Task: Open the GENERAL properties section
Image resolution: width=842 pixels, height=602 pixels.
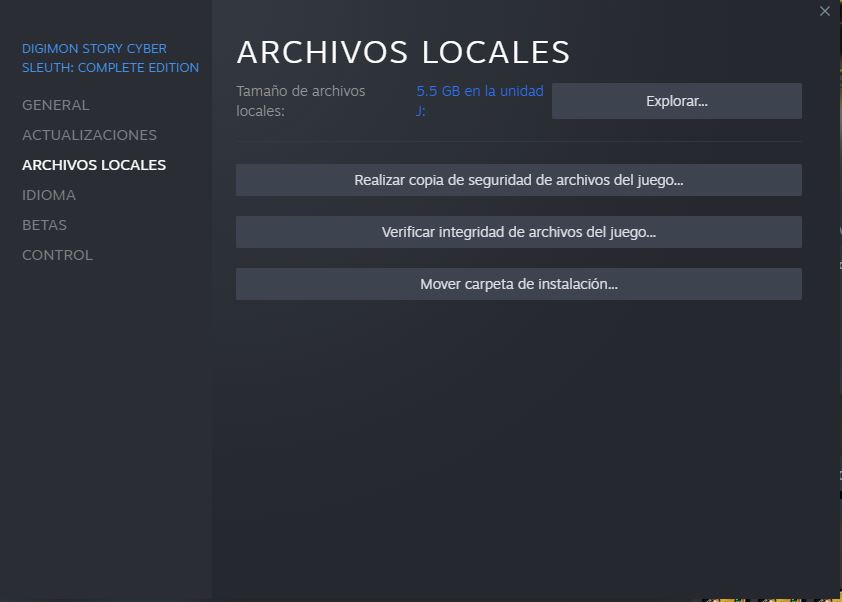Action: tap(55, 105)
